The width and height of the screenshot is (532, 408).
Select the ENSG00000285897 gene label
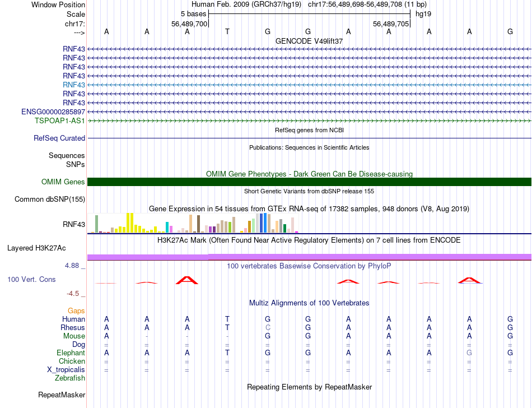(53, 112)
